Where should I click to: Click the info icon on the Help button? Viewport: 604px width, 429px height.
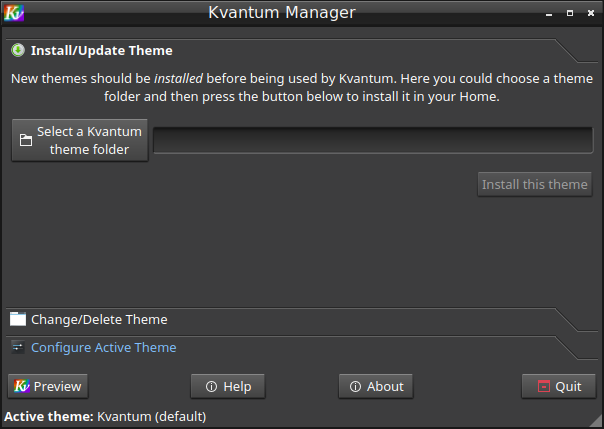pos(211,387)
